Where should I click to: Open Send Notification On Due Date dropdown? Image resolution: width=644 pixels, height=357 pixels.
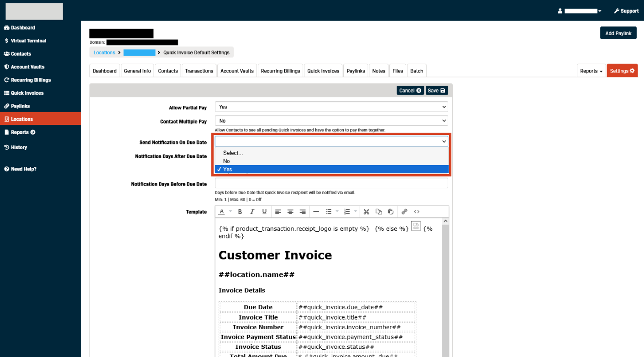(331, 142)
